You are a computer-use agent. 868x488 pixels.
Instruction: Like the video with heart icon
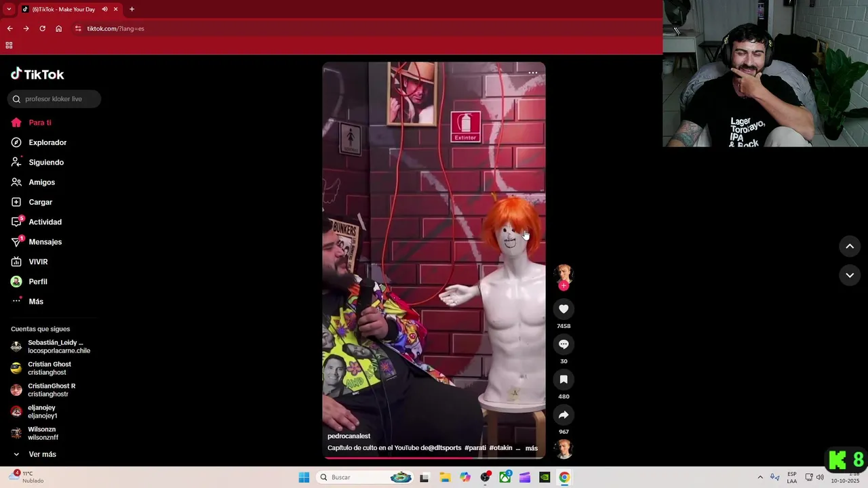pyautogui.click(x=564, y=309)
